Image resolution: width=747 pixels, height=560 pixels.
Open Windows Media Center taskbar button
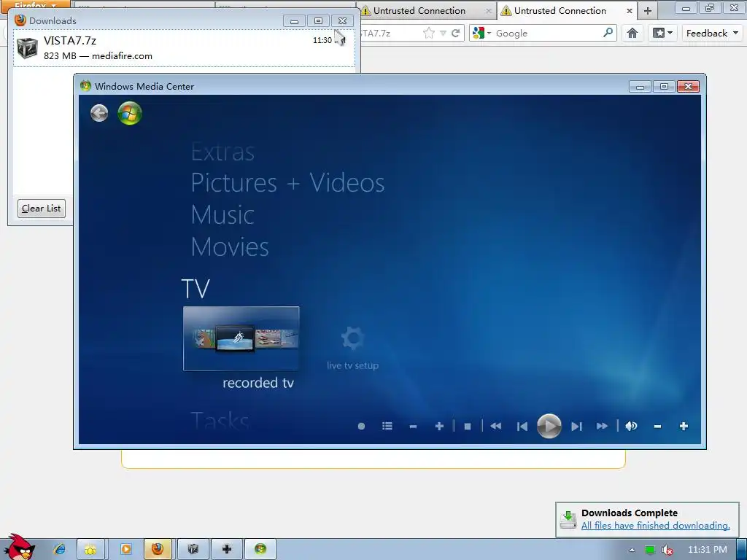(x=260, y=549)
